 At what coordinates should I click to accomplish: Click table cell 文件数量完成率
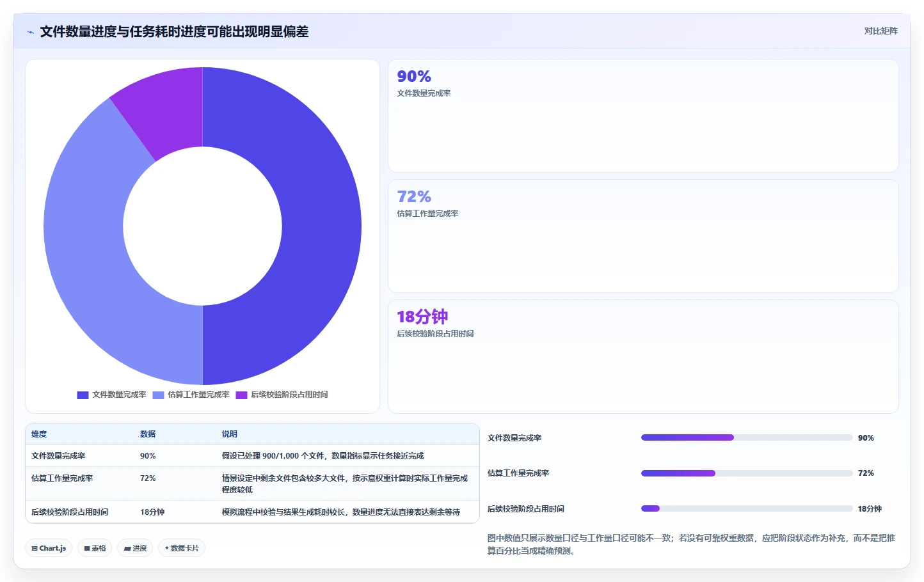58,456
